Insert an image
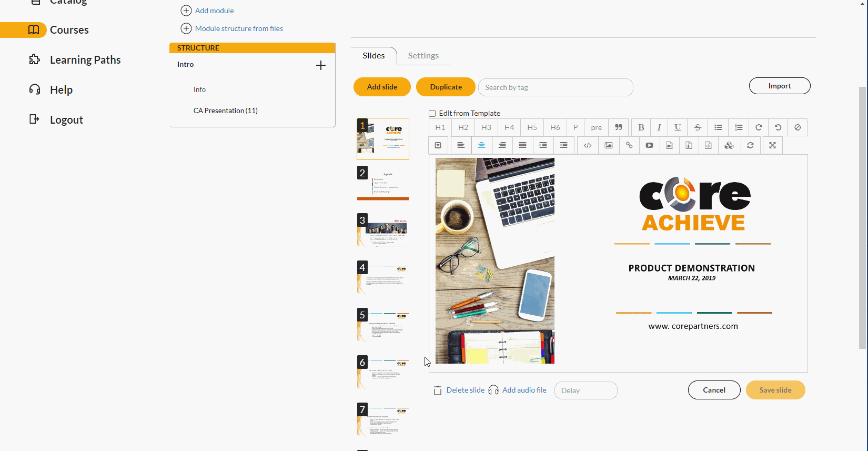Screen dimensions: 868x451 (609, 145)
